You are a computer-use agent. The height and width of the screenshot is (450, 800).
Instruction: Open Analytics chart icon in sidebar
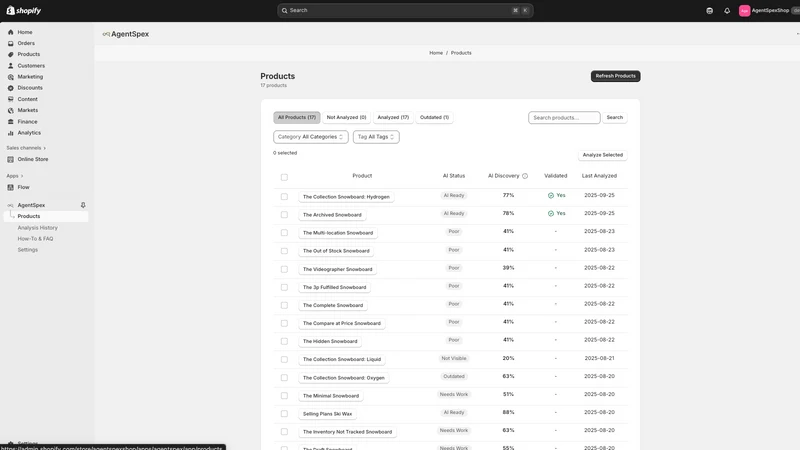[x=10, y=133]
